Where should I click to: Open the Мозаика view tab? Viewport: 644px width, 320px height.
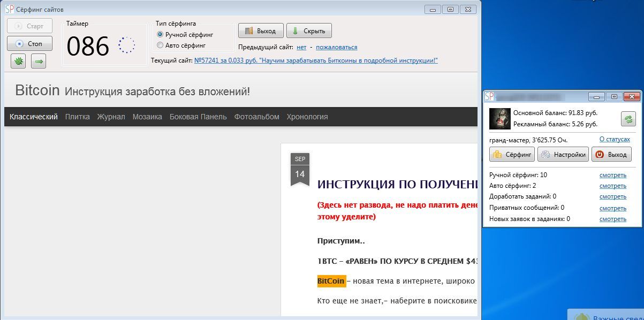tap(147, 117)
